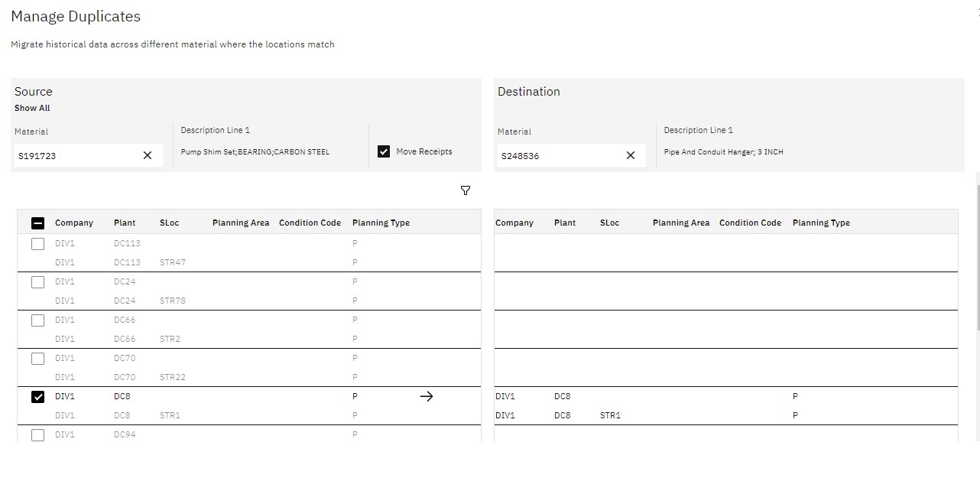Sort by source Plant column header

point(125,223)
